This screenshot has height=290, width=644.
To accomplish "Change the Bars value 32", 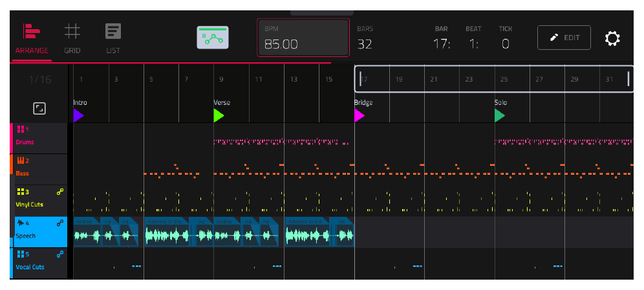I will [x=365, y=43].
